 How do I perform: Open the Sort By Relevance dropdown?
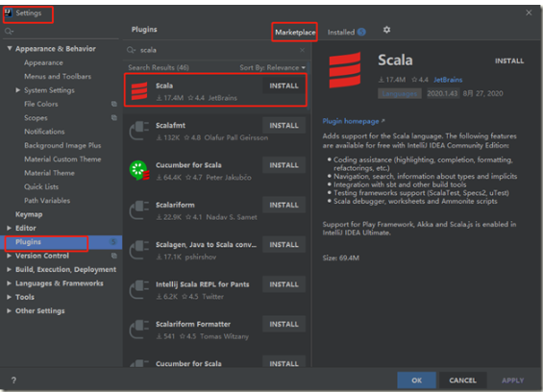273,67
